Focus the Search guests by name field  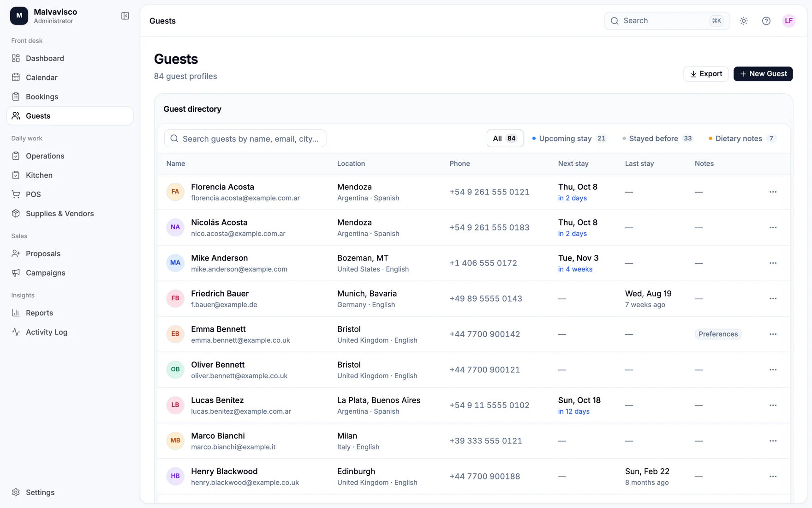pos(245,139)
